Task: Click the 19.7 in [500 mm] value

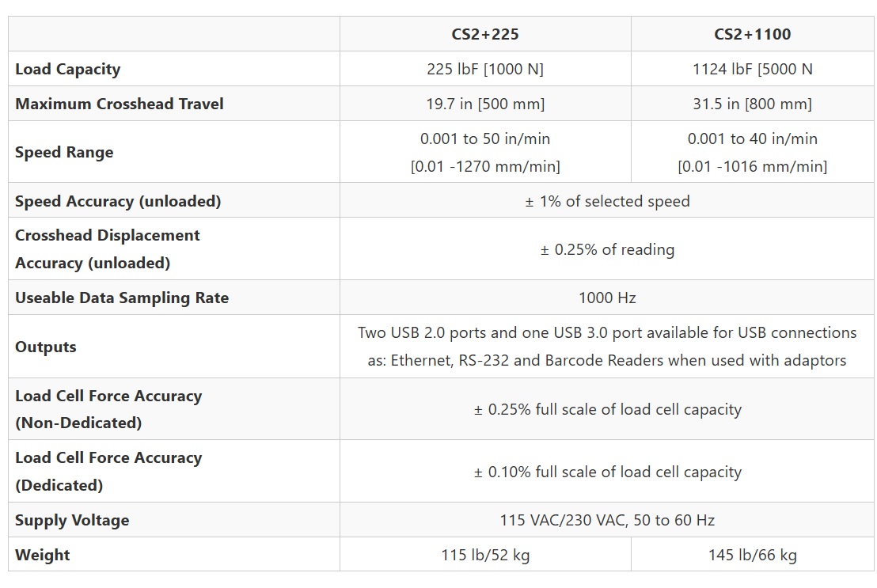Action: click(x=484, y=104)
